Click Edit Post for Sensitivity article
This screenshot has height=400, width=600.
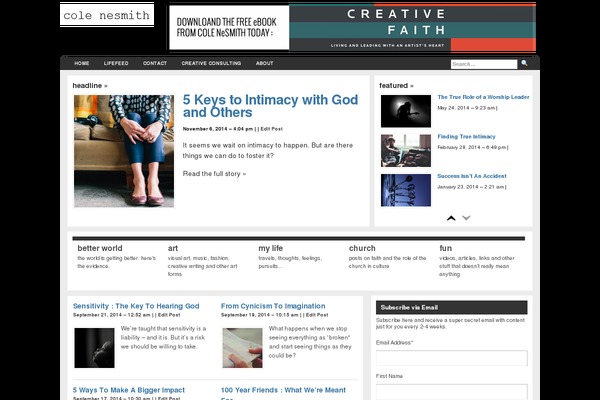[x=169, y=315]
